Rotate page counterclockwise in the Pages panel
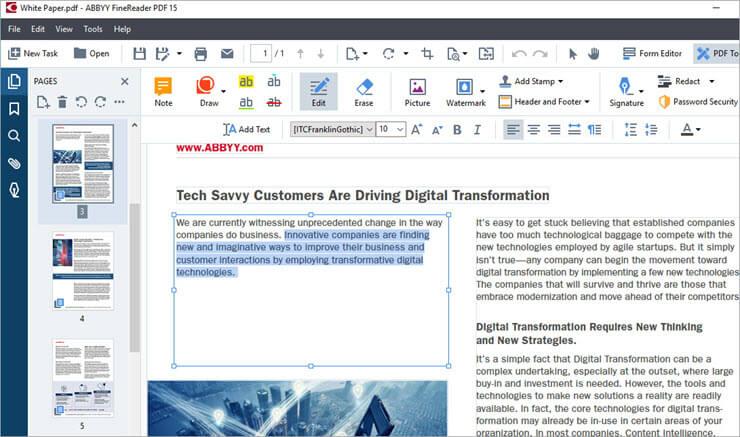Viewport: 740px width, 437px height. [81, 102]
